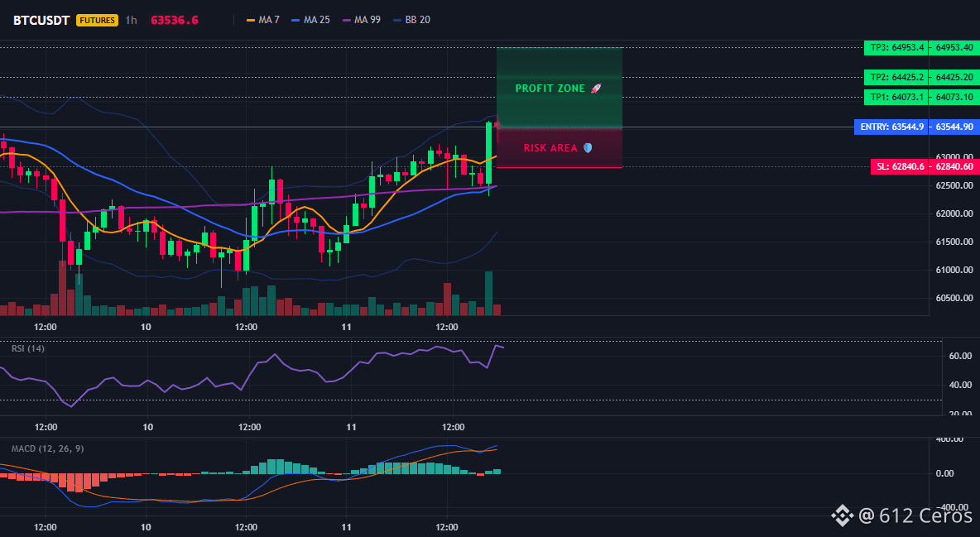
Task: Click the RSI (14) indicator title
Action: click(28, 348)
